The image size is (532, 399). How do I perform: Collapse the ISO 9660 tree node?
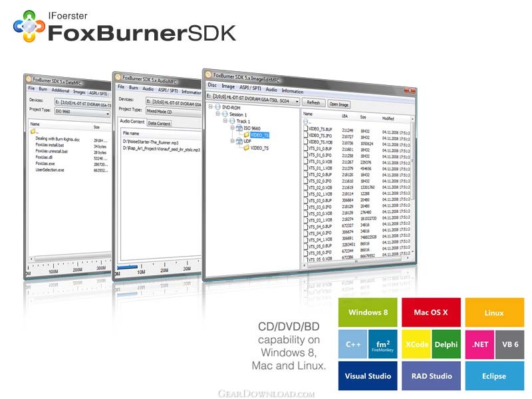click(x=232, y=128)
